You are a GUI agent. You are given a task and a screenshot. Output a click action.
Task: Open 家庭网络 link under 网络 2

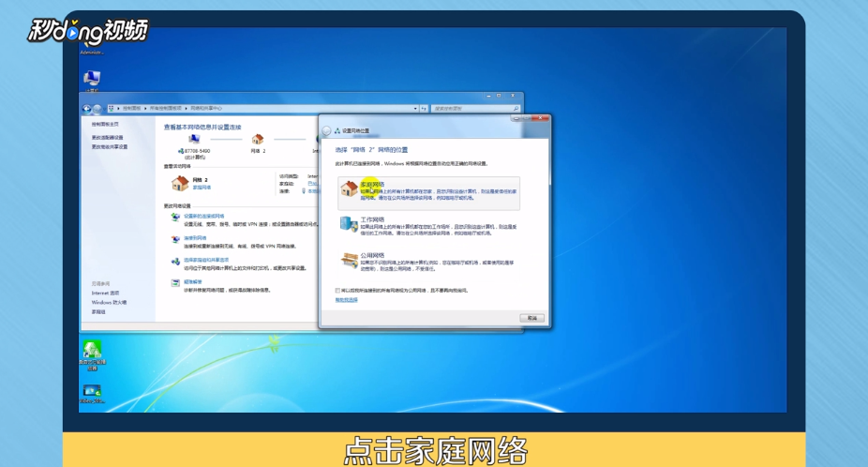[x=202, y=188]
